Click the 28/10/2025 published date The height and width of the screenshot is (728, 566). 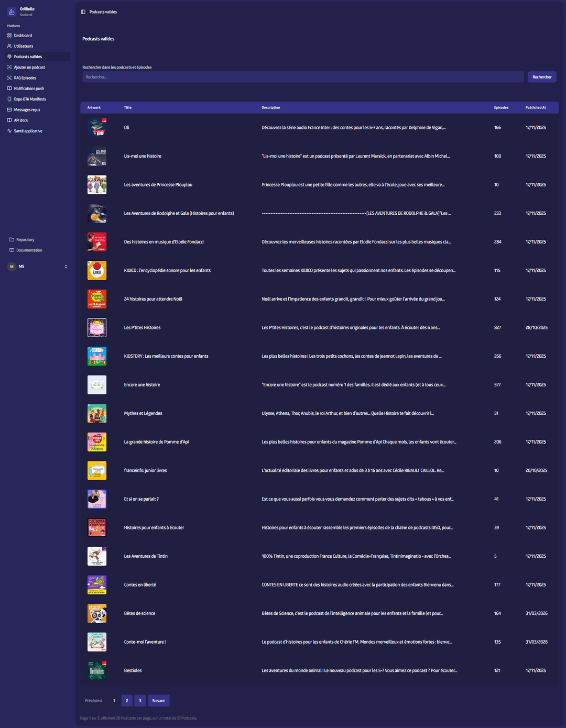tap(537, 327)
